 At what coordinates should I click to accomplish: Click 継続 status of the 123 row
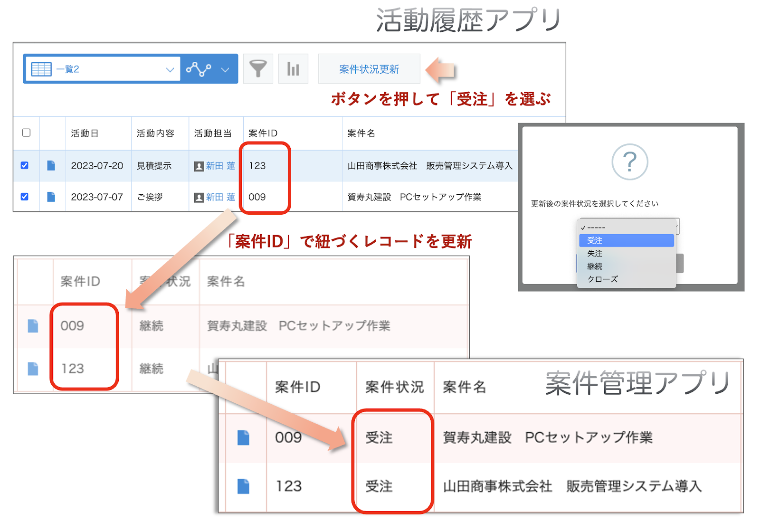(152, 369)
